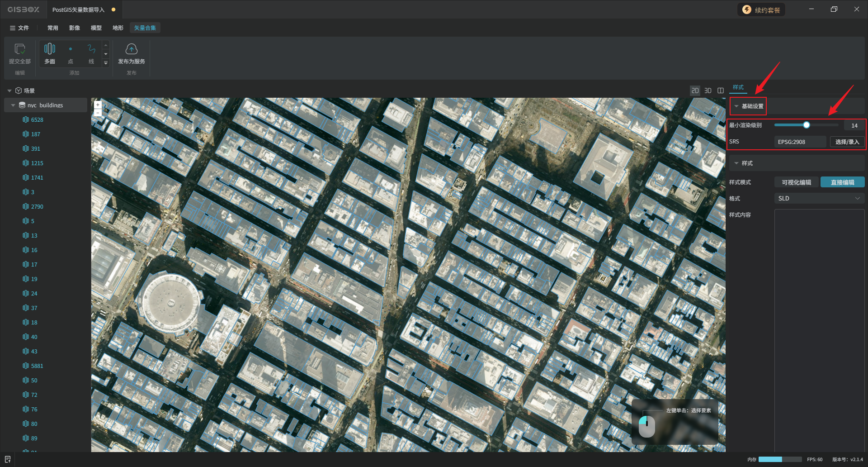Select the multi-polygon (多面) add tool
The image size is (868, 467).
[50, 49]
